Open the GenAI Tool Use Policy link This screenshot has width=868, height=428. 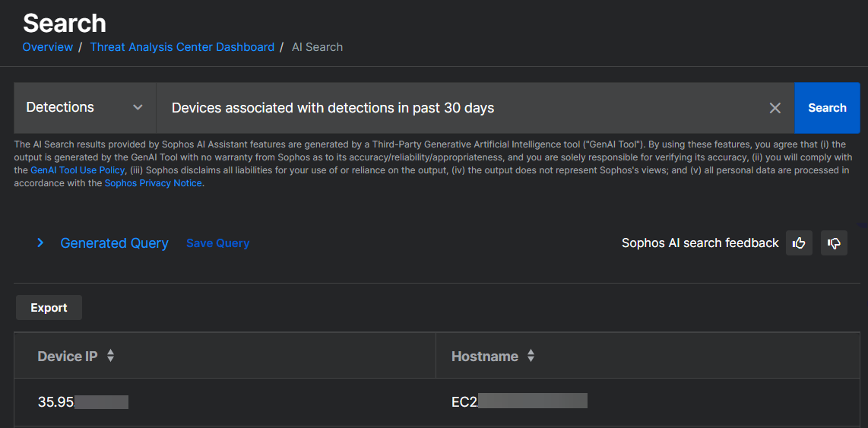tap(77, 170)
